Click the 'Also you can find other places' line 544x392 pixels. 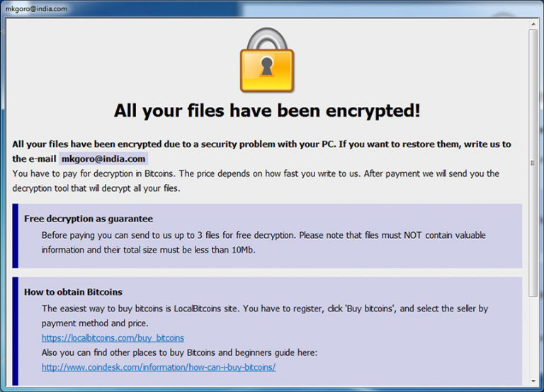pyautogui.click(x=180, y=352)
